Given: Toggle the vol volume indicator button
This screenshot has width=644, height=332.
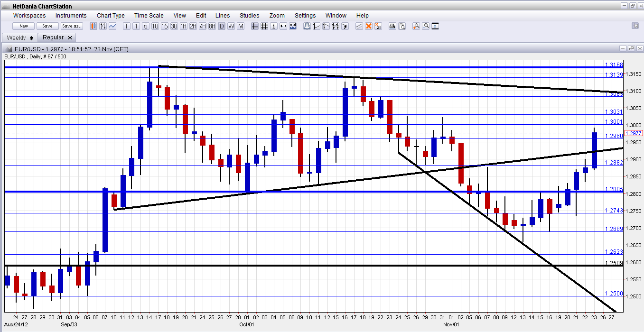Looking at the screenshot, I should pyautogui.click(x=293, y=26).
